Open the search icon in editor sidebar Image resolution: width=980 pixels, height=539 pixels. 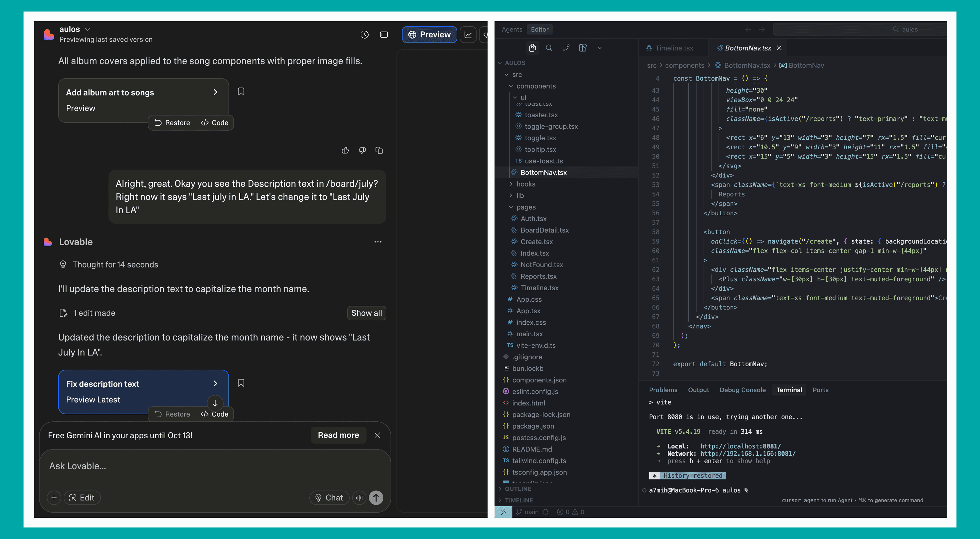point(549,48)
